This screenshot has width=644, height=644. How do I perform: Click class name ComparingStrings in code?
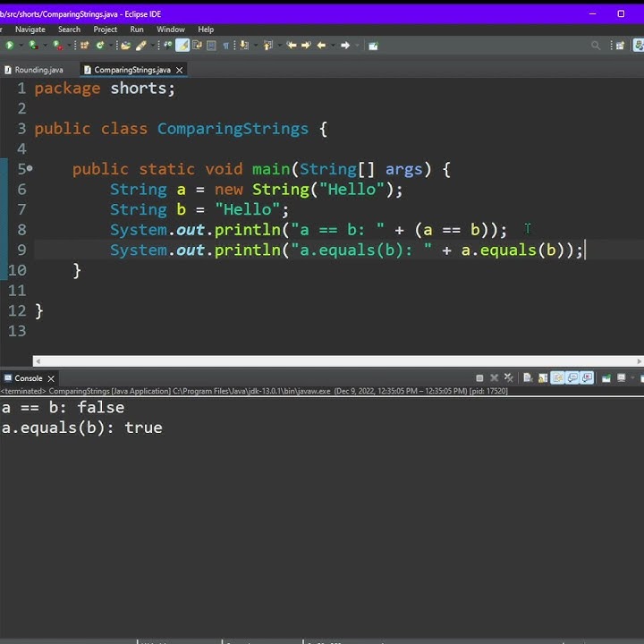(x=233, y=129)
